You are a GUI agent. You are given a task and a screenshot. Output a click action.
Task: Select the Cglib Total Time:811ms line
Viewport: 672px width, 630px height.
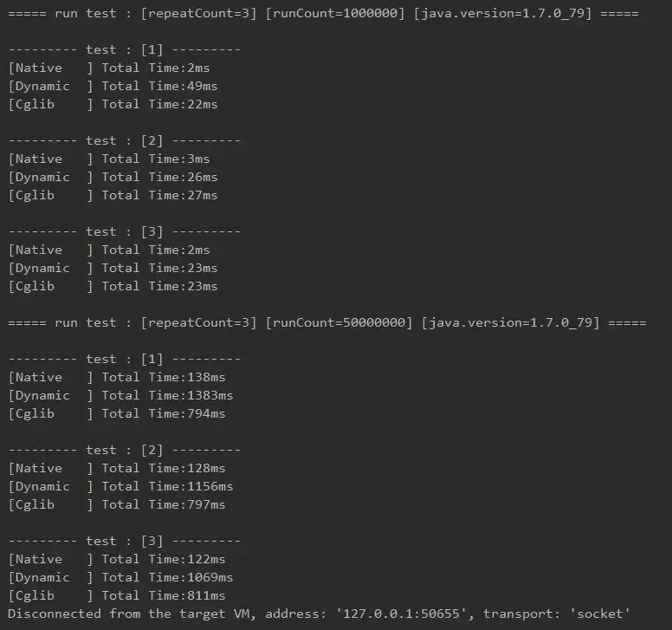click(x=117, y=595)
